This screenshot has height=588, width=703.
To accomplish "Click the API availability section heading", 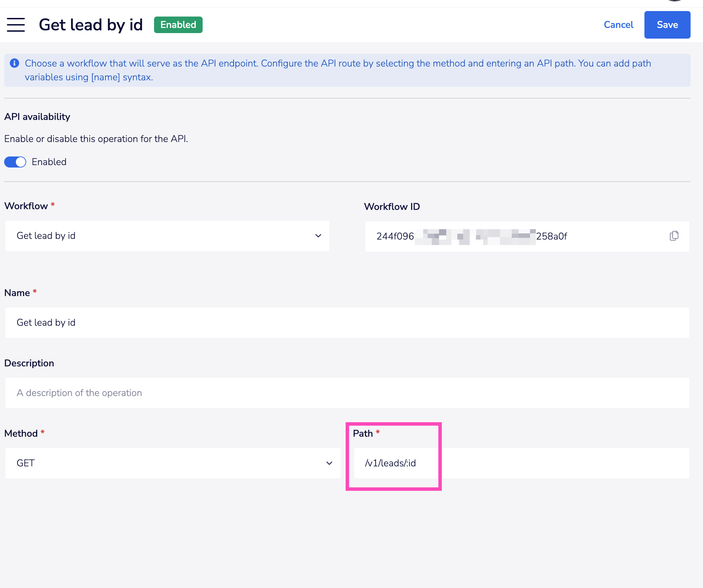I will (x=37, y=117).
